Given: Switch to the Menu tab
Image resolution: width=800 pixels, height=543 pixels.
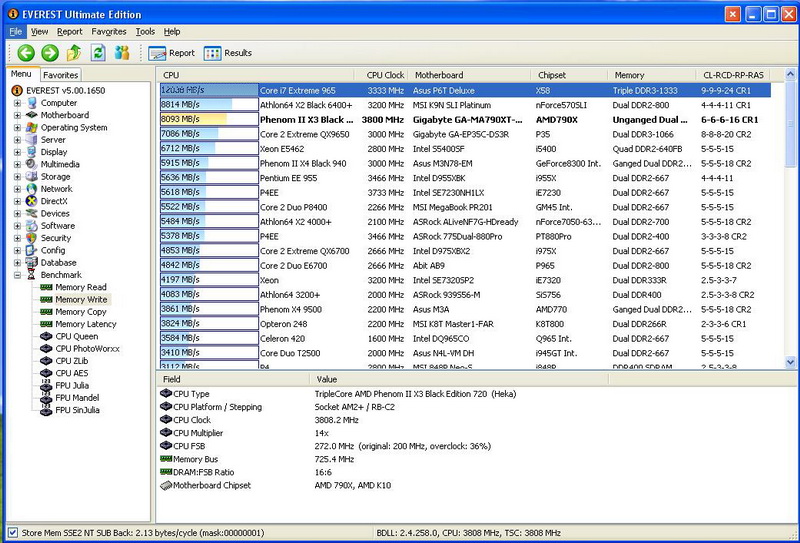Looking at the screenshot, I should click(x=21, y=74).
